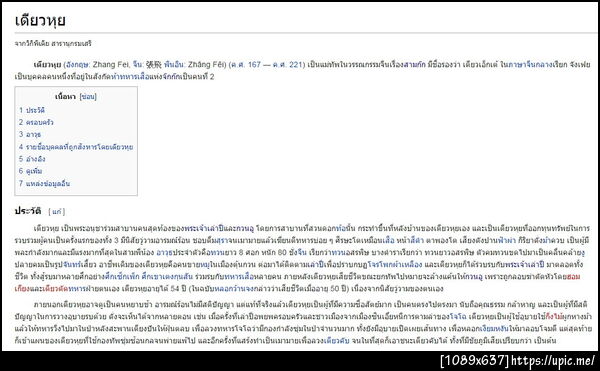
Task: Jump to contents entry 3 อาวุธ
Action: pyautogui.click(x=30, y=134)
